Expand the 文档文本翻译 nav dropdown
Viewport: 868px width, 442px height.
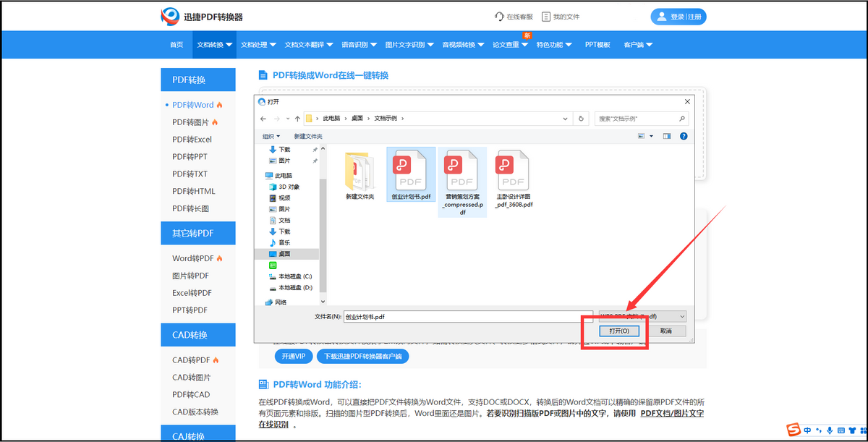309,45
